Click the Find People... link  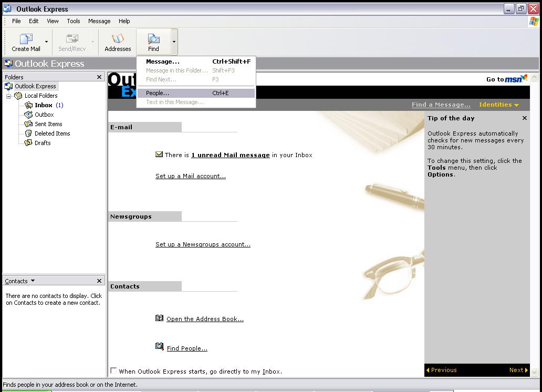click(x=187, y=348)
